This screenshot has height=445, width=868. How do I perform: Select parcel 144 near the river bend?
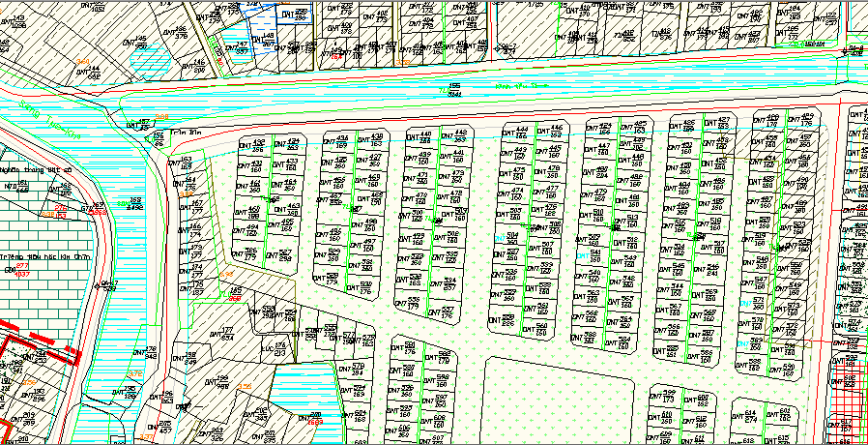tap(89, 71)
